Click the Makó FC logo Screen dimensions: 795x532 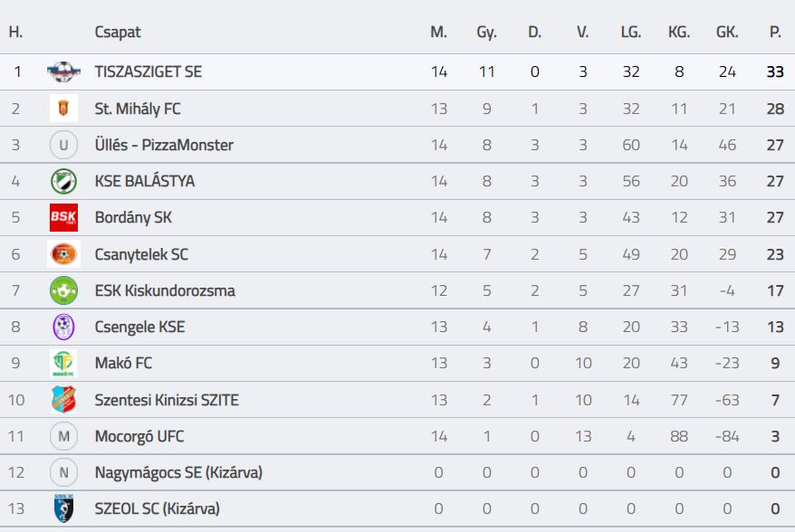(63, 364)
